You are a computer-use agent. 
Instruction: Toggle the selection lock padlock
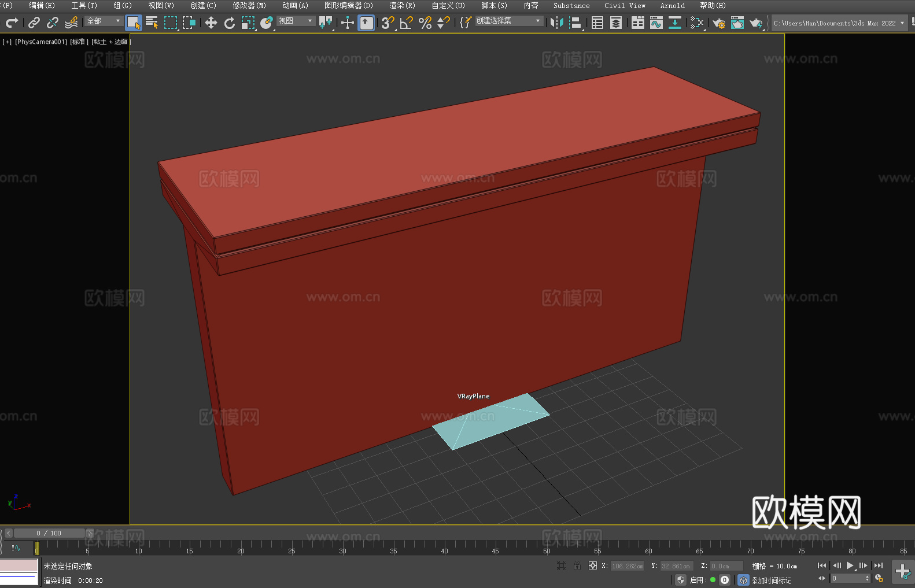click(x=577, y=566)
